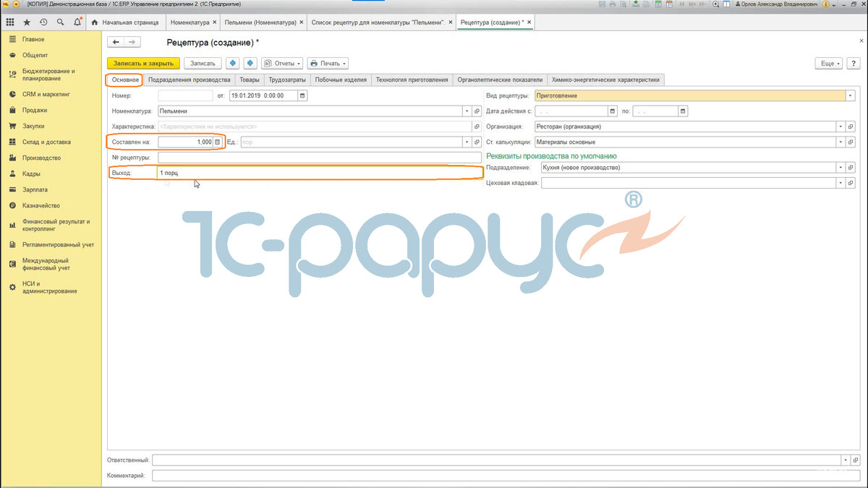Open the sections menu grid icon
Viewport: 868px width, 488px height.
pos(12,22)
